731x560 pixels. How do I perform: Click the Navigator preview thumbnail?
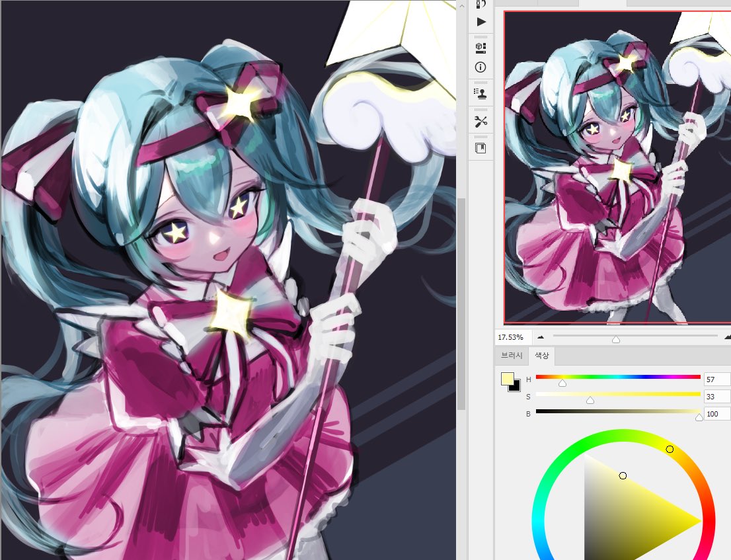point(617,167)
